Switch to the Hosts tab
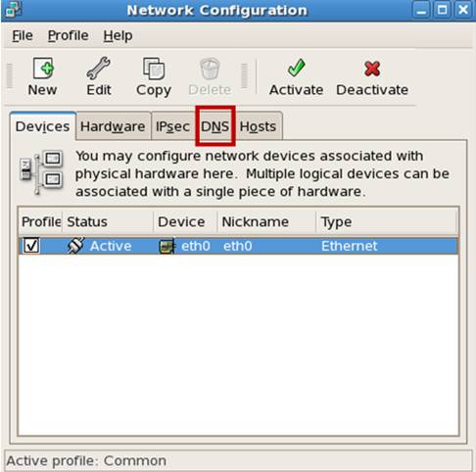This screenshot has height=472, width=476. tap(258, 126)
